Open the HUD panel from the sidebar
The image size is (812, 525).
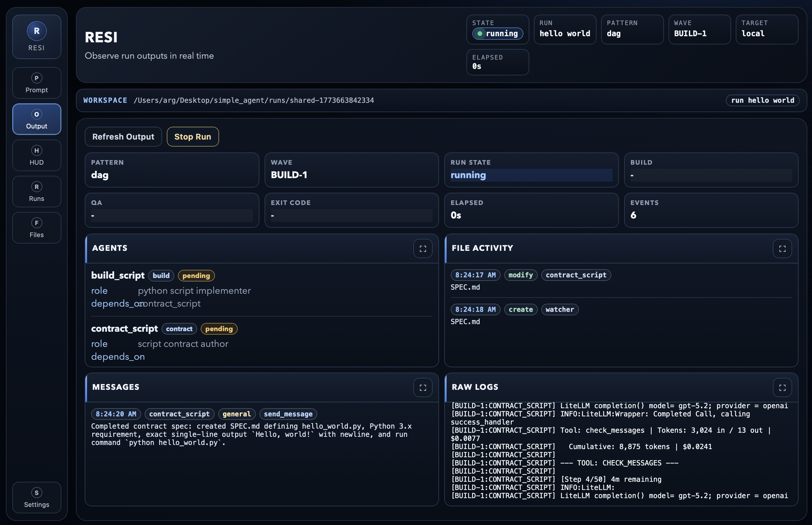click(x=37, y=155)
